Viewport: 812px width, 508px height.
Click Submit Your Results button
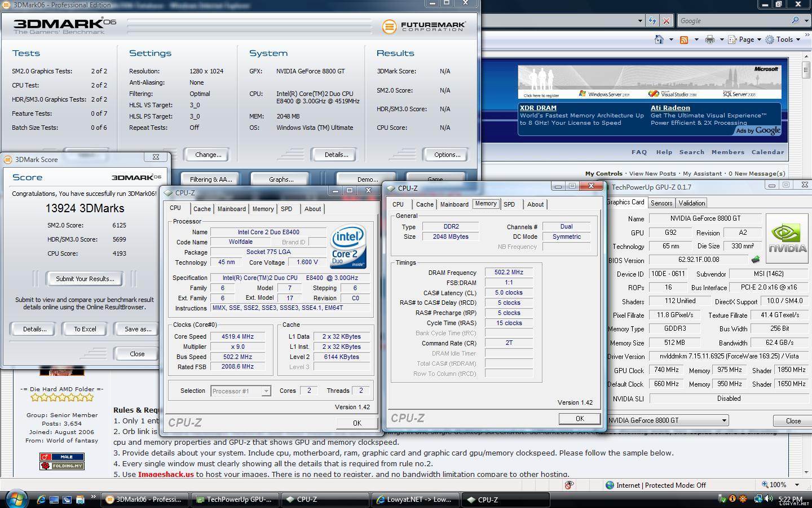pos(85,278)
